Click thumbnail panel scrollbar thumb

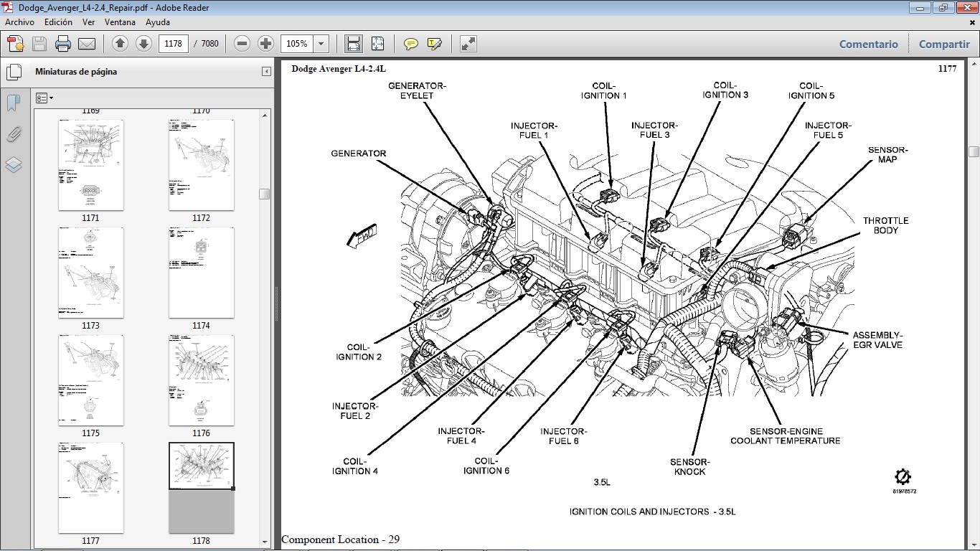click(x=265, y=194)
